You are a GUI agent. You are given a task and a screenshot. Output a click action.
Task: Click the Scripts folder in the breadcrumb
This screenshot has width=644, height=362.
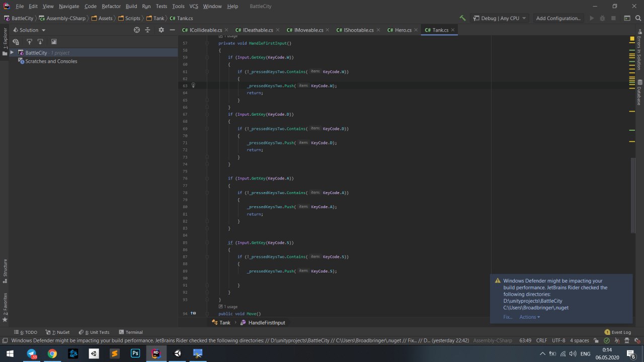click(x=129, y=18)
